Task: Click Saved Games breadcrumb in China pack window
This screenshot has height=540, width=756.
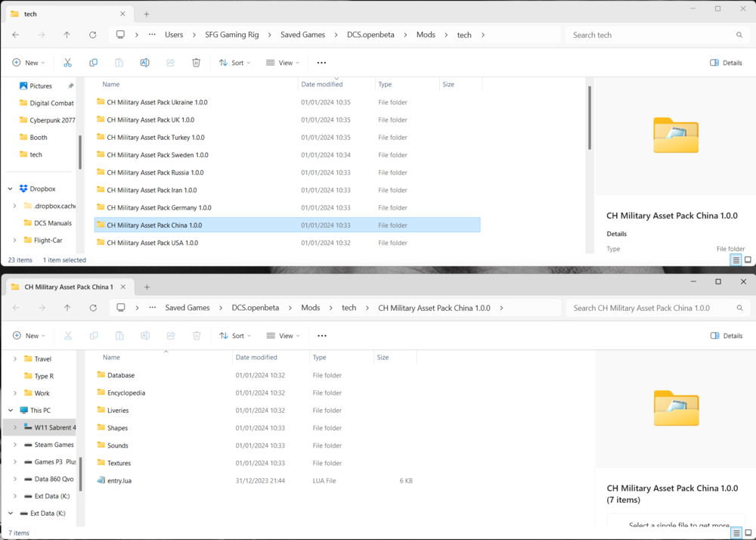Action: [187, 308]
